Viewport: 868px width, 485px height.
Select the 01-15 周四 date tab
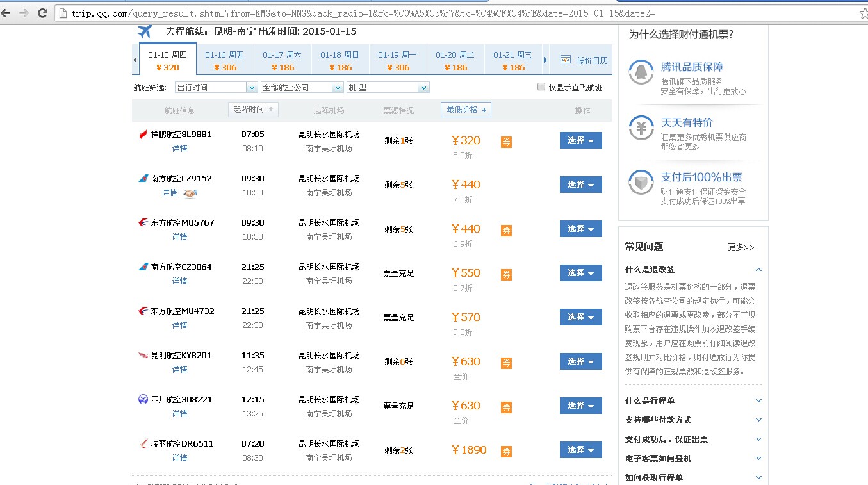(168, 60)
